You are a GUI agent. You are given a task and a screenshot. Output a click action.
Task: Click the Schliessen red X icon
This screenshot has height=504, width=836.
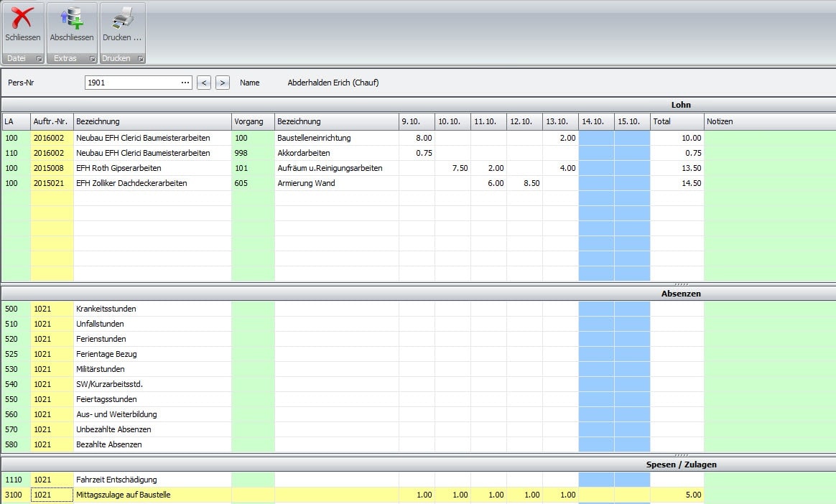point(22,17)
